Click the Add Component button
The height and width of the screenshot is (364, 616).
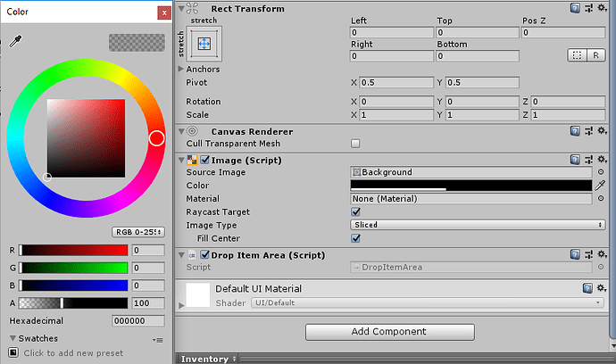390,332
